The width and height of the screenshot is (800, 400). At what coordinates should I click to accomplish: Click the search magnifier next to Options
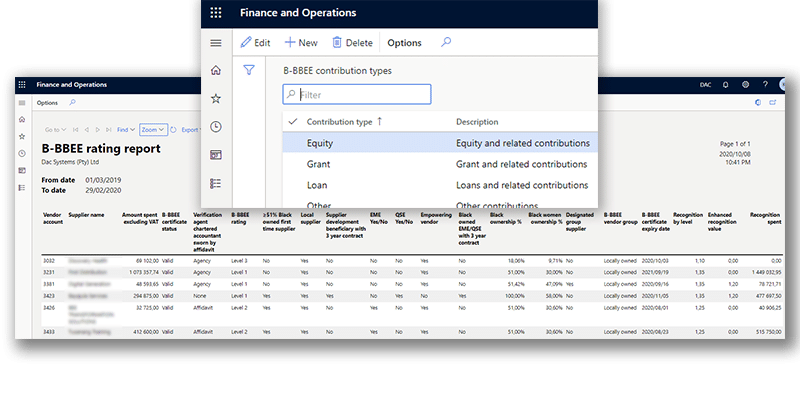(446, 43)
